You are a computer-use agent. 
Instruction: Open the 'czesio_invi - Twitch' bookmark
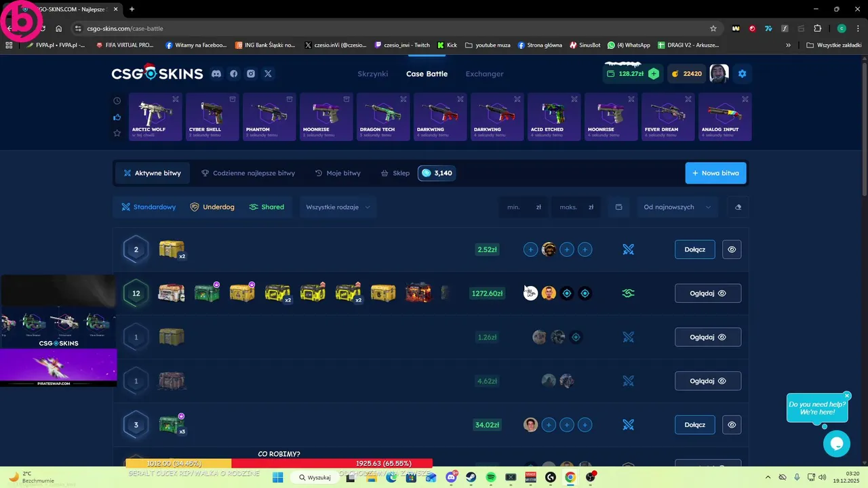tap(402, 45)
